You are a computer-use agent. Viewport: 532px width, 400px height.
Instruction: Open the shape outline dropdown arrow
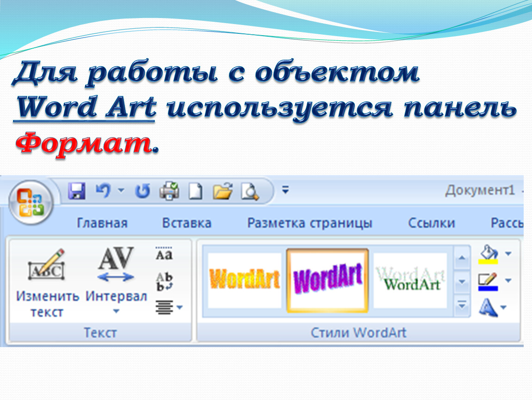[x=508, y=281]
